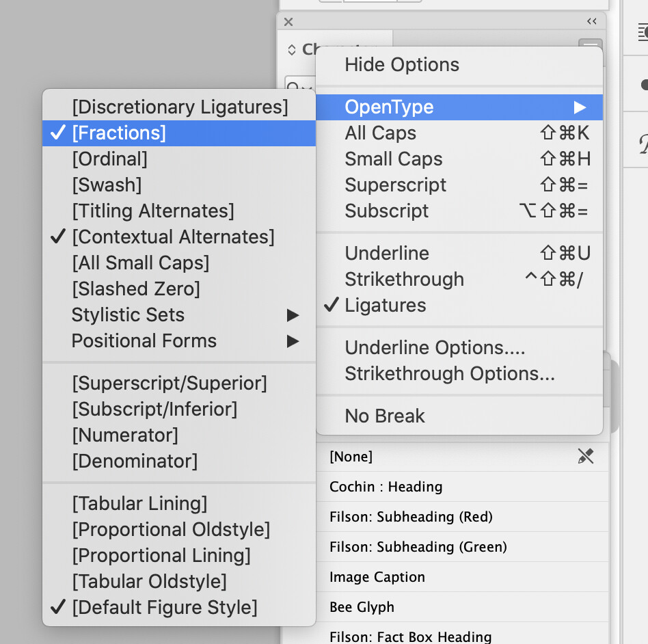Screen dimensions: 648x644
Task: Select All Caps from the menu
Action: 380,133
